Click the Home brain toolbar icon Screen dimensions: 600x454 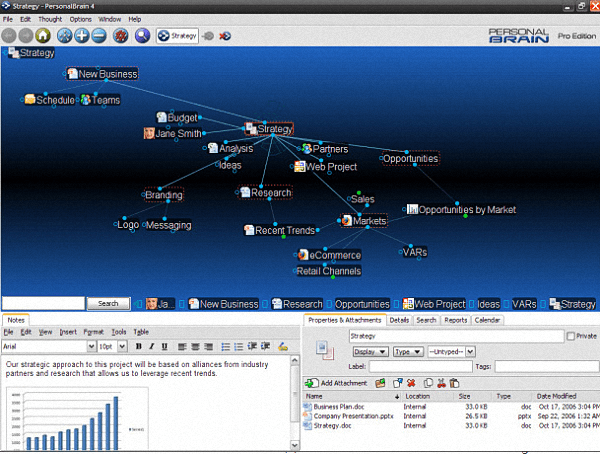[44, 36]
